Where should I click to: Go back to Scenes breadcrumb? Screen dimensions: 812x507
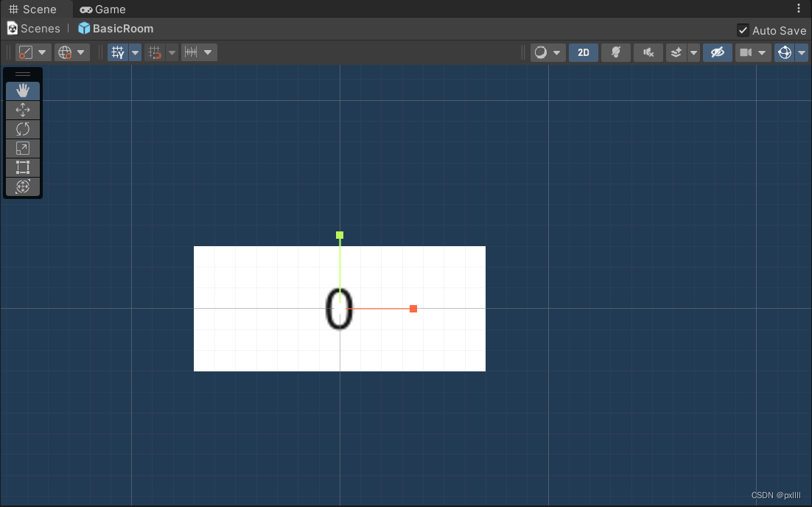point(34,29)
